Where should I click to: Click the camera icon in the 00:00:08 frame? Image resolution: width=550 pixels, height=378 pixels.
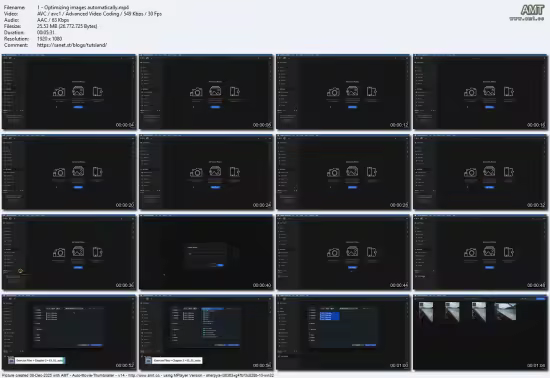196,92
